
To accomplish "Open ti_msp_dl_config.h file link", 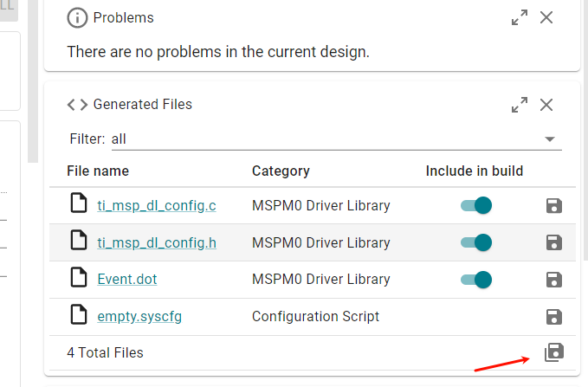I will [x=157, y=242].
